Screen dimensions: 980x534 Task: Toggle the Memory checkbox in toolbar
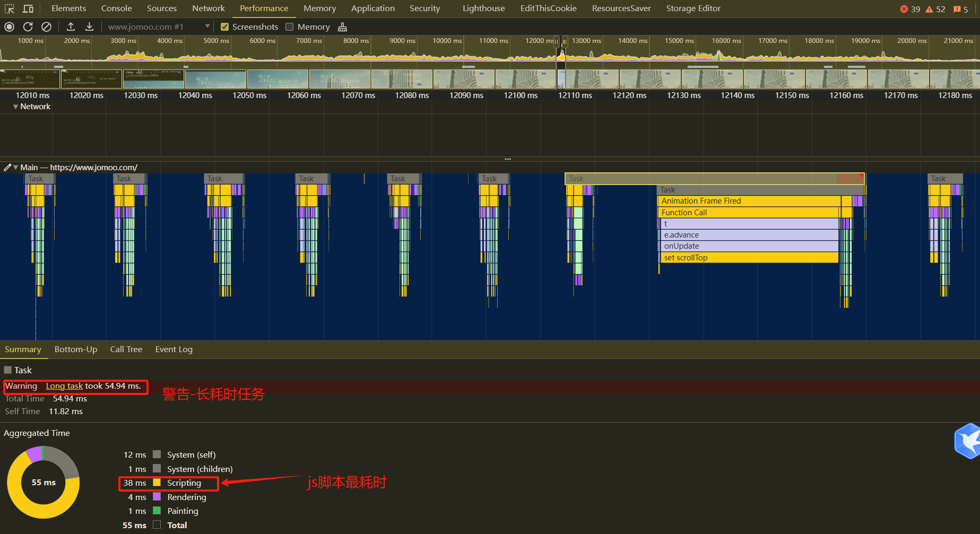289,27
